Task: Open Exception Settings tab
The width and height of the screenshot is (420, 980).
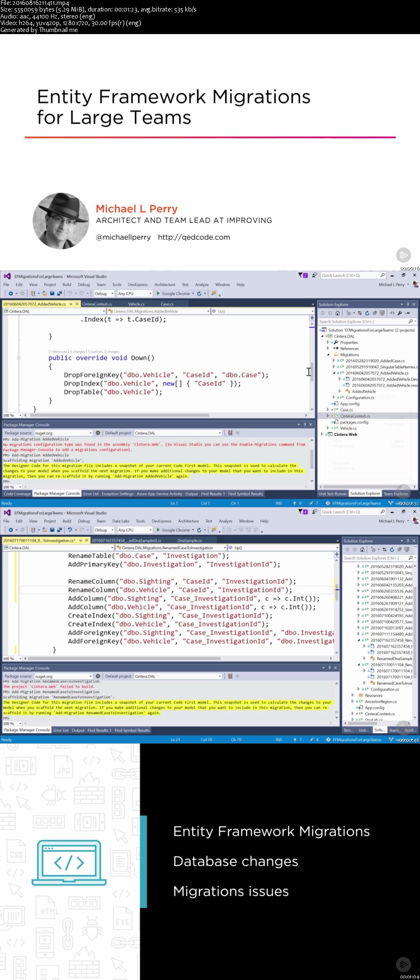Action: coord(118,494)
